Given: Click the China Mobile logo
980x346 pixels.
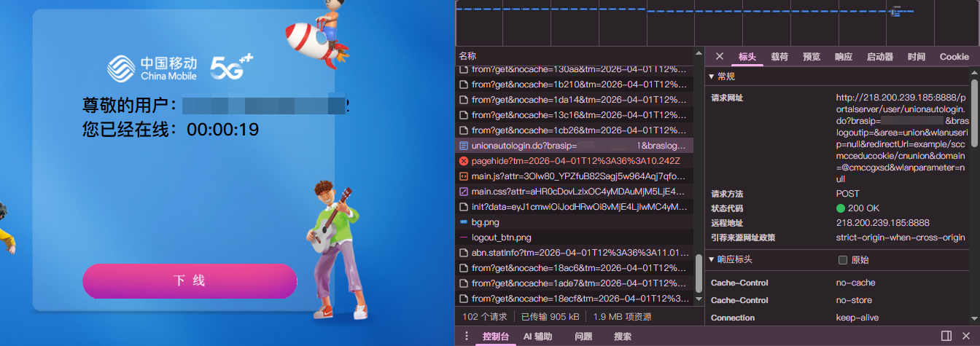Looking at the screenshot, I should (x=152, y=68).
